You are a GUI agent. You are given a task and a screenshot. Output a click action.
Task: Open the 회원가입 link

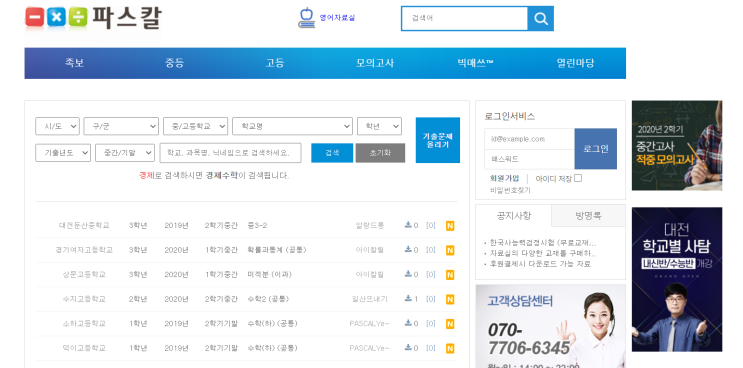pyautogui.click(x=504, y=179)
